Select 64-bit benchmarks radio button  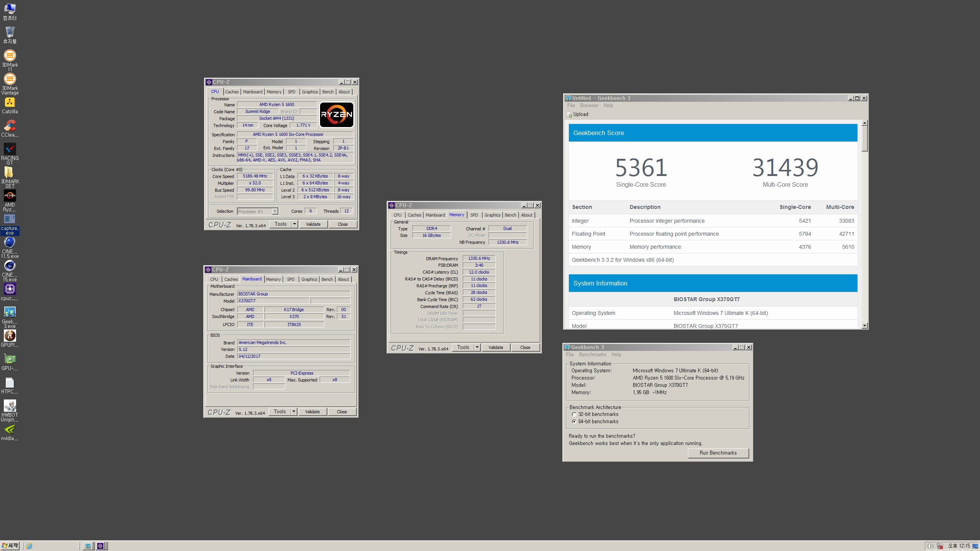pyautogui.click(x=574, y=422)
